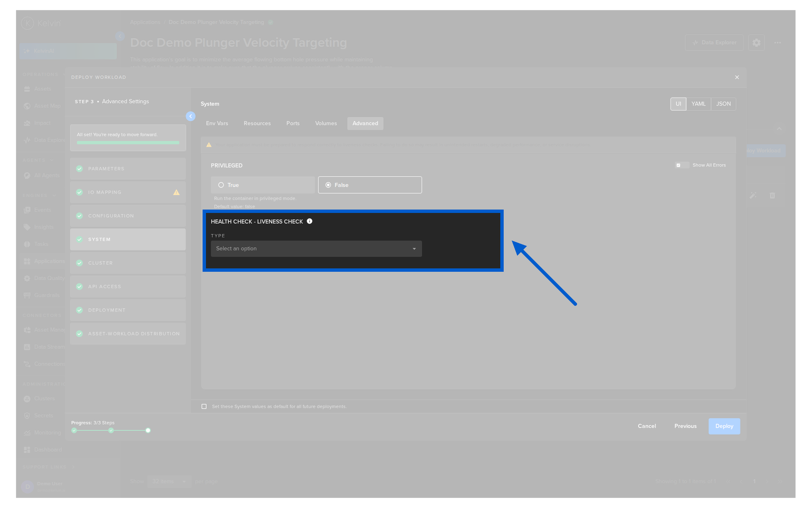
Task: Click the background magic wand icon
Action: point(753,195)
